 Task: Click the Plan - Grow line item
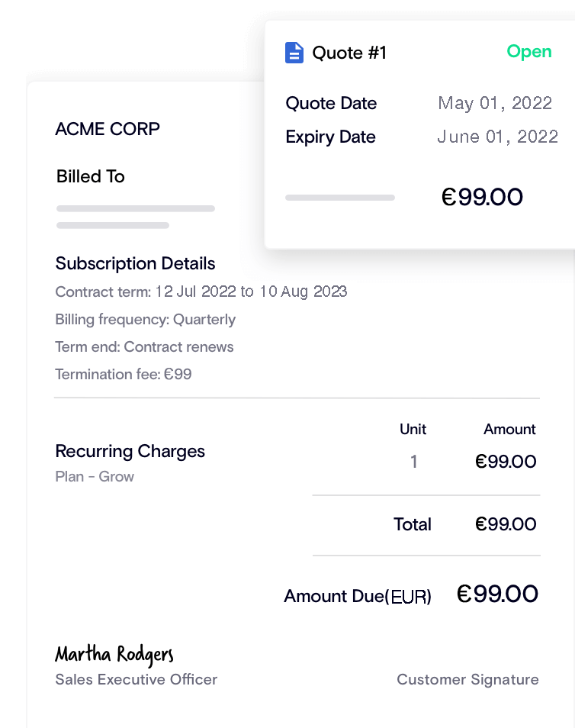tap(95, 477)
